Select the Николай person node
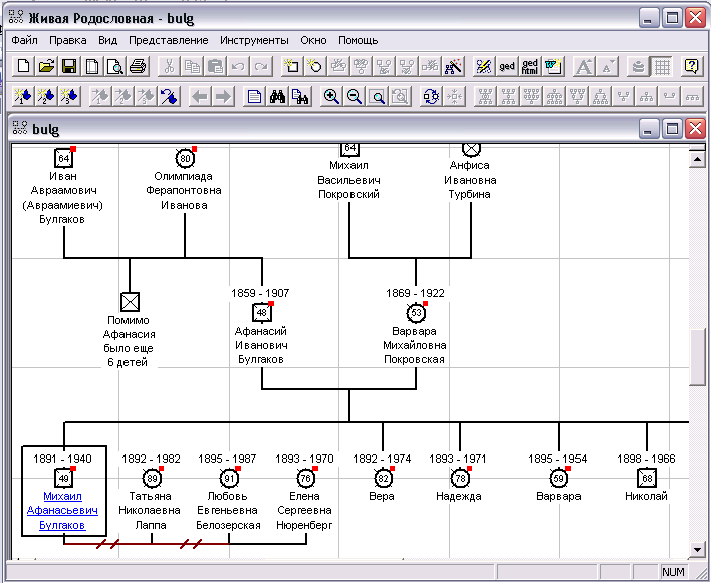Image resolution: width=711 pixels, height=583 pixels. [x=647, y=478]
